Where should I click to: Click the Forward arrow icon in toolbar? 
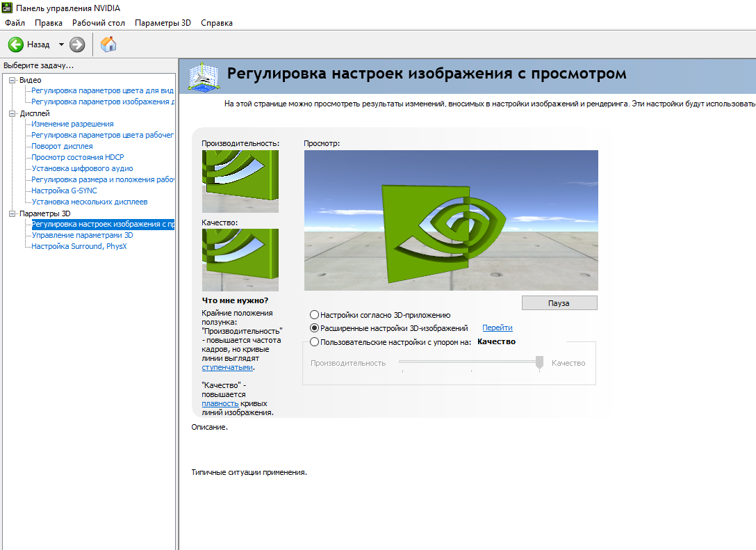[77, 45]
